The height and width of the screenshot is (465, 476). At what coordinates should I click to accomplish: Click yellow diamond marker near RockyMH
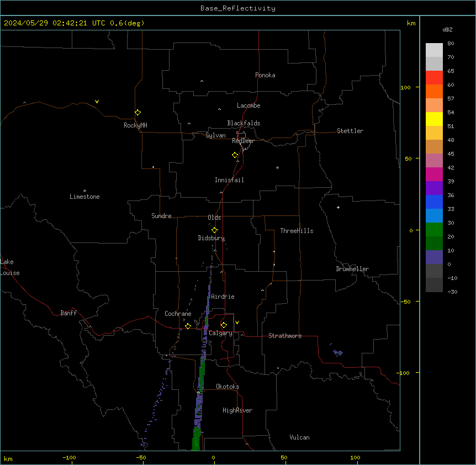point(138,113)
